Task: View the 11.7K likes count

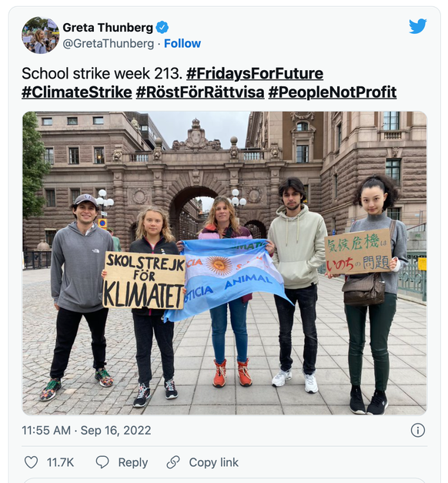Action: [60, 463]
